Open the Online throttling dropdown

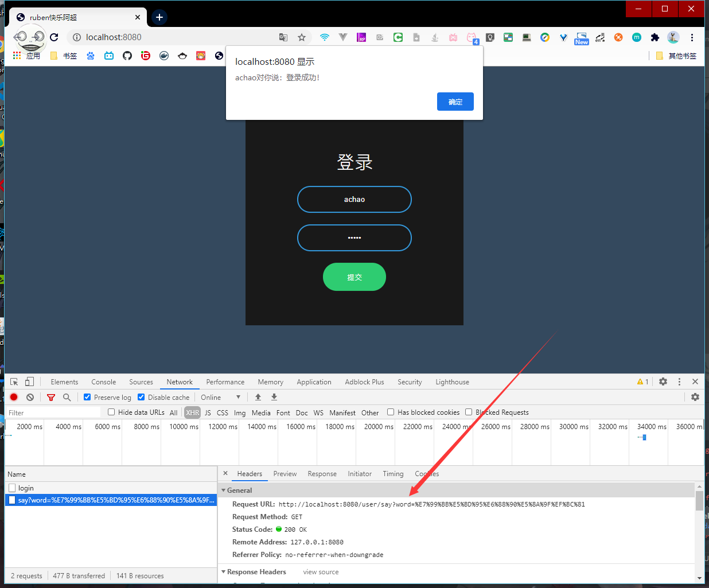tap(220, 398)
